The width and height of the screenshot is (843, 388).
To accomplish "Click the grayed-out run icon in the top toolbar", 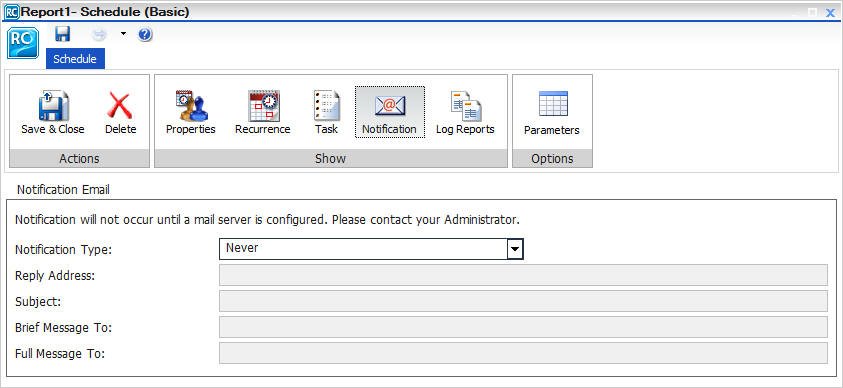I will pyautogui.click(x=99, y=34).
